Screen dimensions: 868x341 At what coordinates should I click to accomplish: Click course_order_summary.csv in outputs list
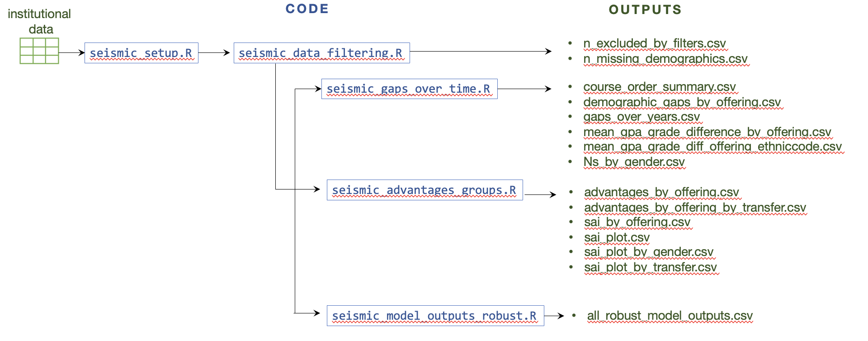(660, 87)
